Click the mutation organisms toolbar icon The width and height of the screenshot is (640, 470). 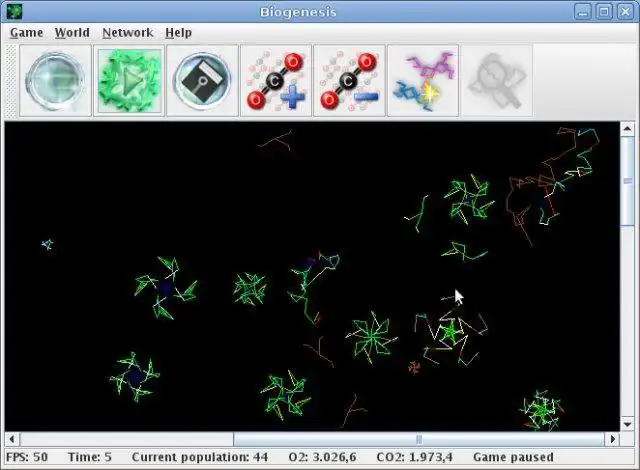[x=423, y=81]
